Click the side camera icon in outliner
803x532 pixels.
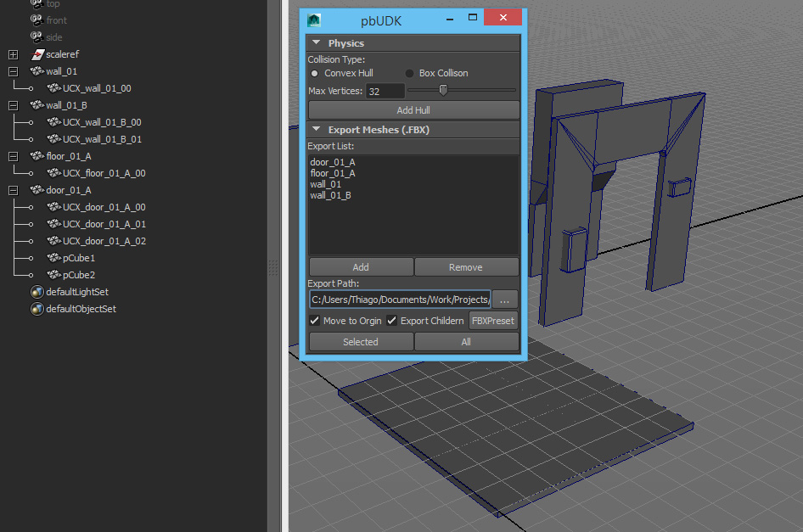(x=36, y=36)
